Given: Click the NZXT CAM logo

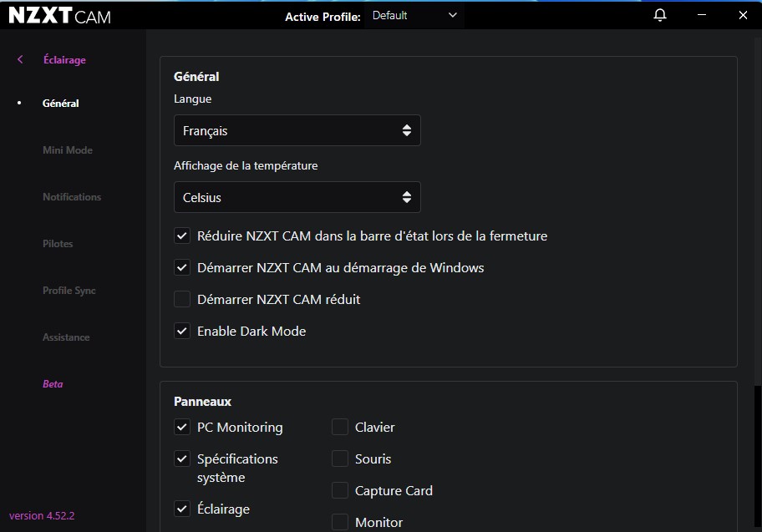Looking at the screenshot, I should [x=59, y=16].
